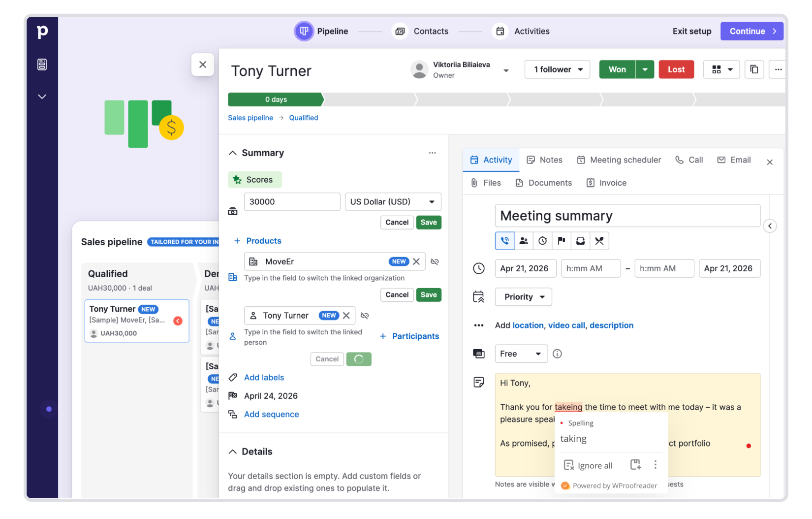This screenshot has width=812, height=519.
Task: Switch to the Email tab
Action: pos(734,160)
